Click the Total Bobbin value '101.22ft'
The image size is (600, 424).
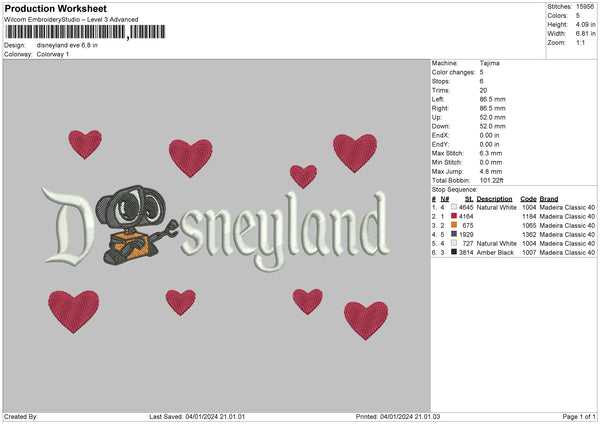pos(492,180)
